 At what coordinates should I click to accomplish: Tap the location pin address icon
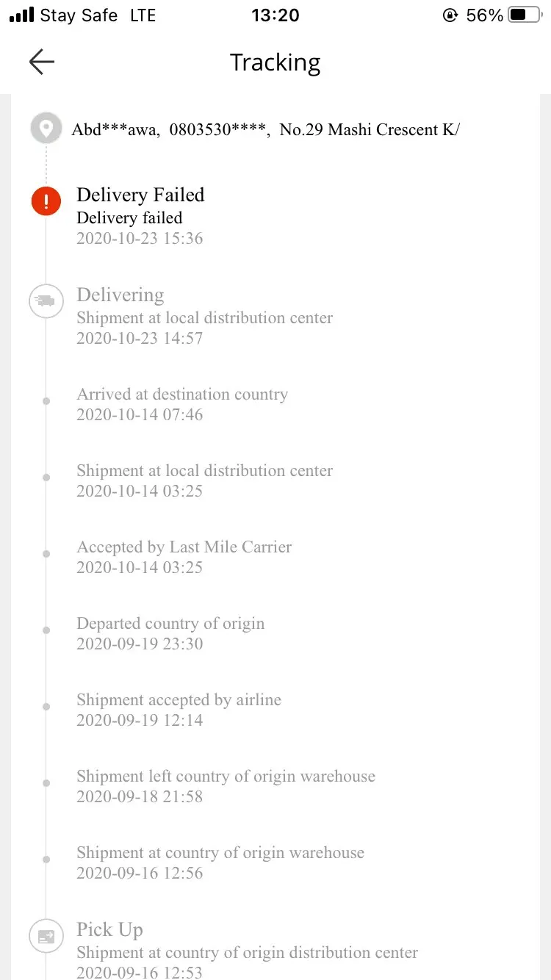(46, 129)
